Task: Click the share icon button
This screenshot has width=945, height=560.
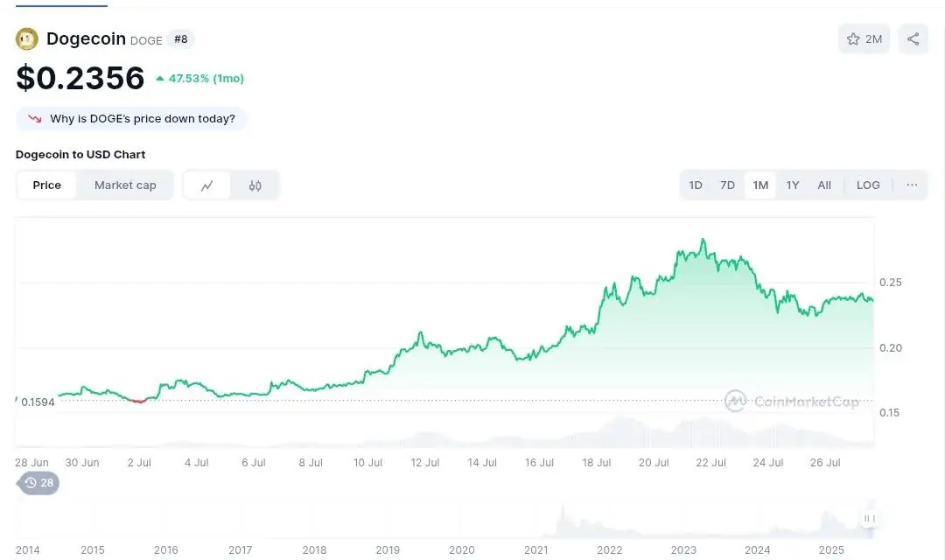Action: tap(913, 38)
